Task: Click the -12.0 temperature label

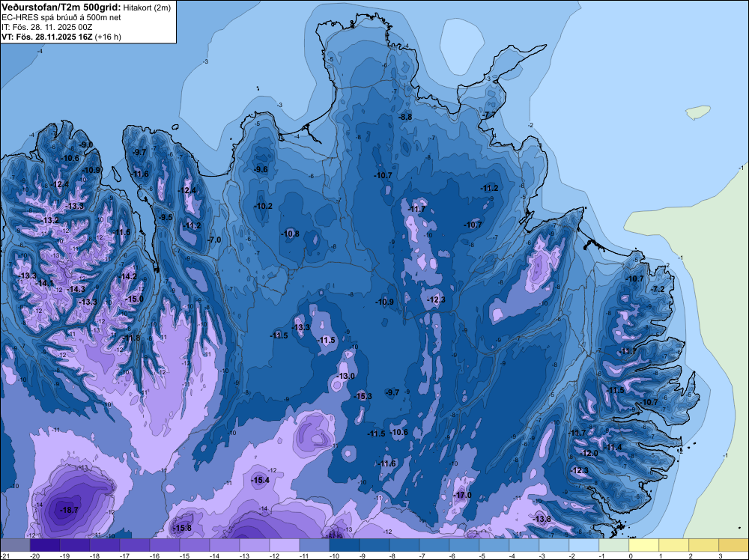Action: click(x=589, y=453)
